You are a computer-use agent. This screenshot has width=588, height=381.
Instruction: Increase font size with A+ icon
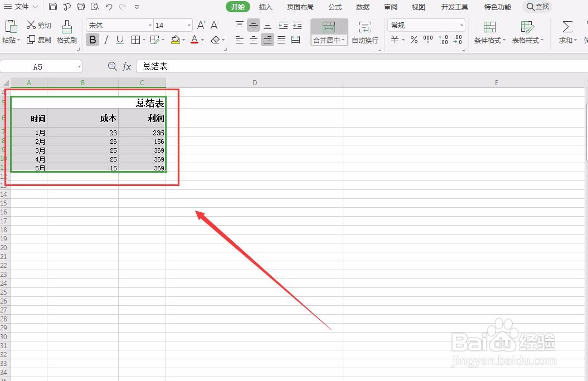(201, 25)
